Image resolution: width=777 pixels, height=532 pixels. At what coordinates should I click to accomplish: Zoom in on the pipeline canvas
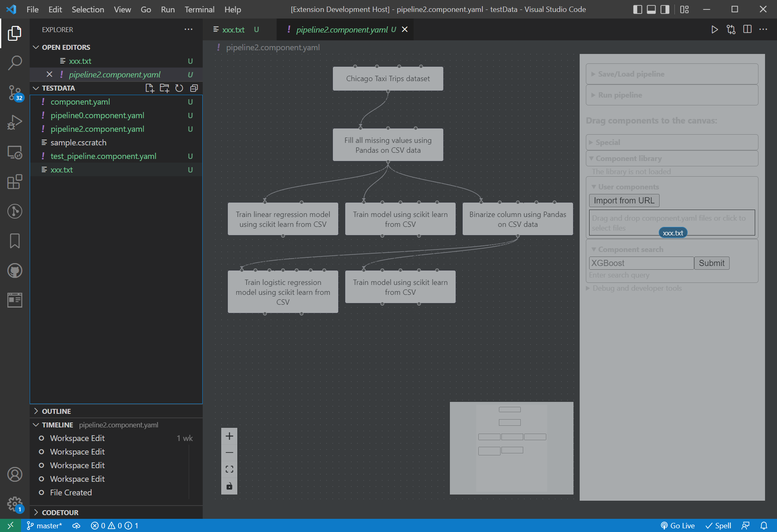click(229, 436)
